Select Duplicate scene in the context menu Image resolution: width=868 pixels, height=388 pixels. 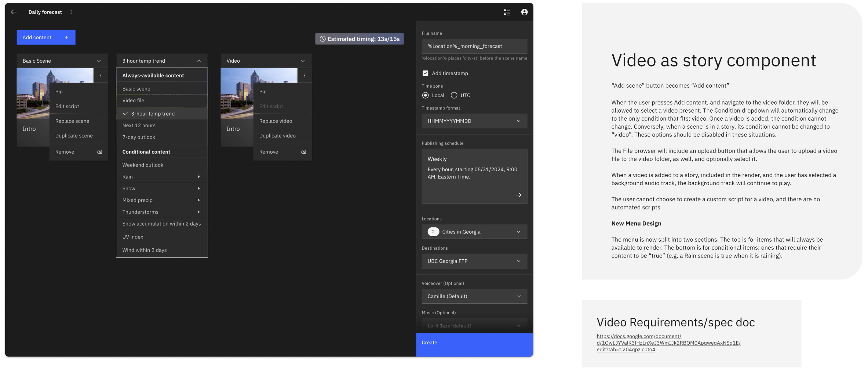point(74,136)
